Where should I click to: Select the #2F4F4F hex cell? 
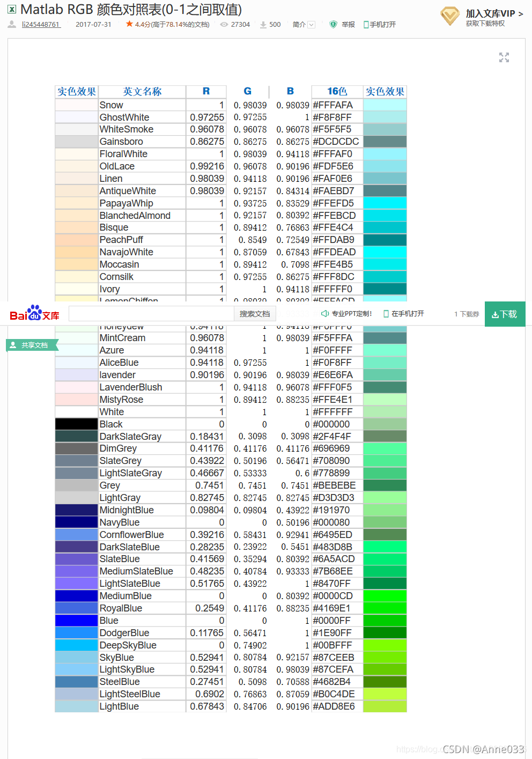337,436
